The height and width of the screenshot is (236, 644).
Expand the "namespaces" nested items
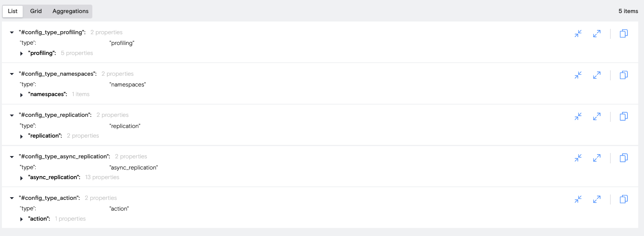pos(22,95)
